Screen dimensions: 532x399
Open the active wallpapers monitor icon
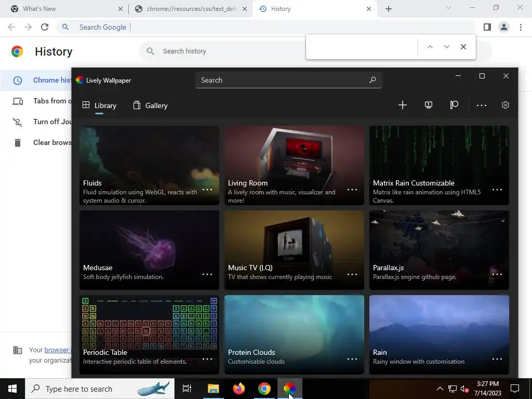(429, 105)
